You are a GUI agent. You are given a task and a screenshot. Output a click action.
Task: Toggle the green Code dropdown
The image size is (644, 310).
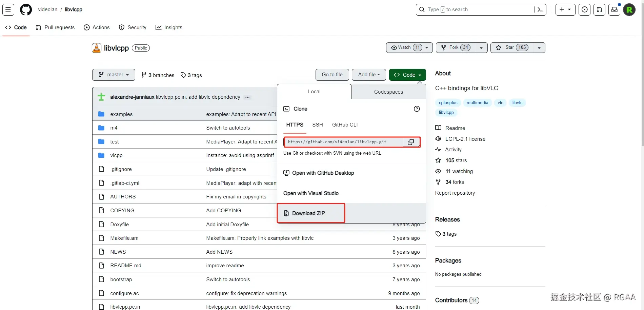pyautogui.click(x=407, y=75)
